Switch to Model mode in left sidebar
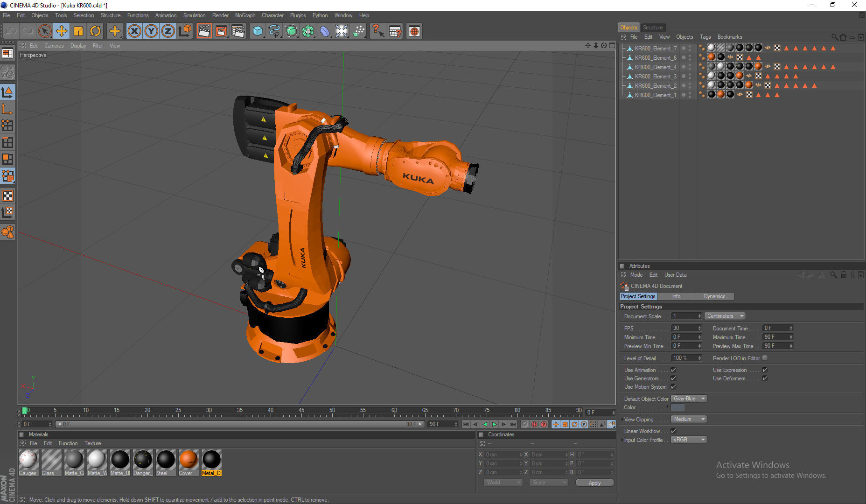This screenshot has height=504, width=866. tap(7, 91)
